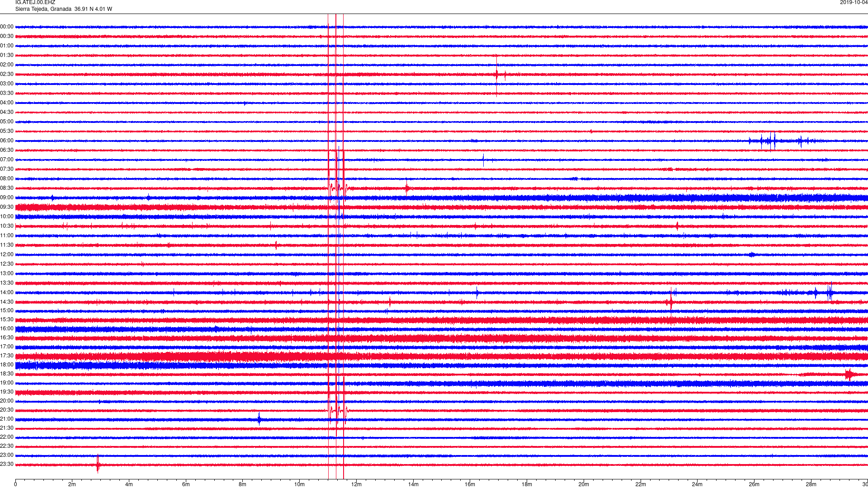Select the 21:00 time row label
Screen dimensions: 868x488
[7, 419]
